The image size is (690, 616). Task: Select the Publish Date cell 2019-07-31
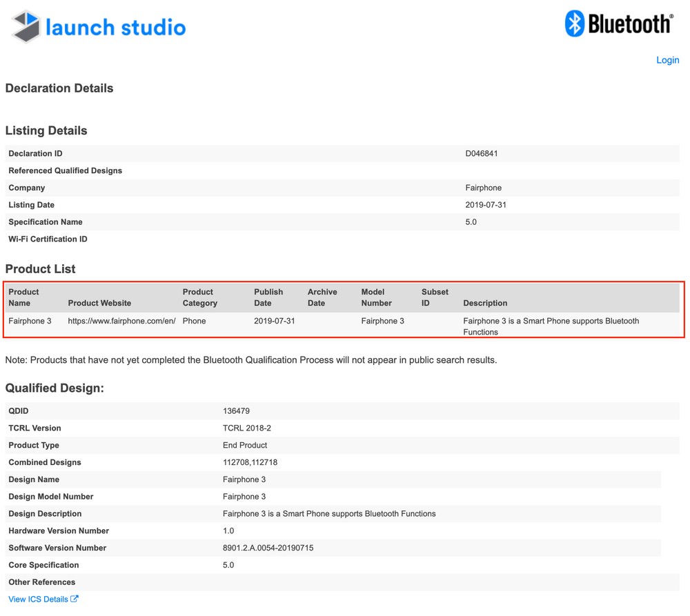click(274, 321)
